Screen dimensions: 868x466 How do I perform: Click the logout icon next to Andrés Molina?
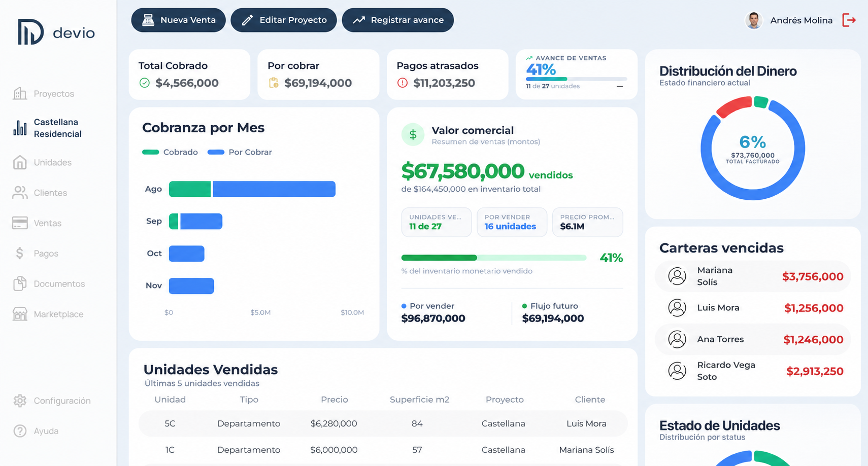coord(849,20)
